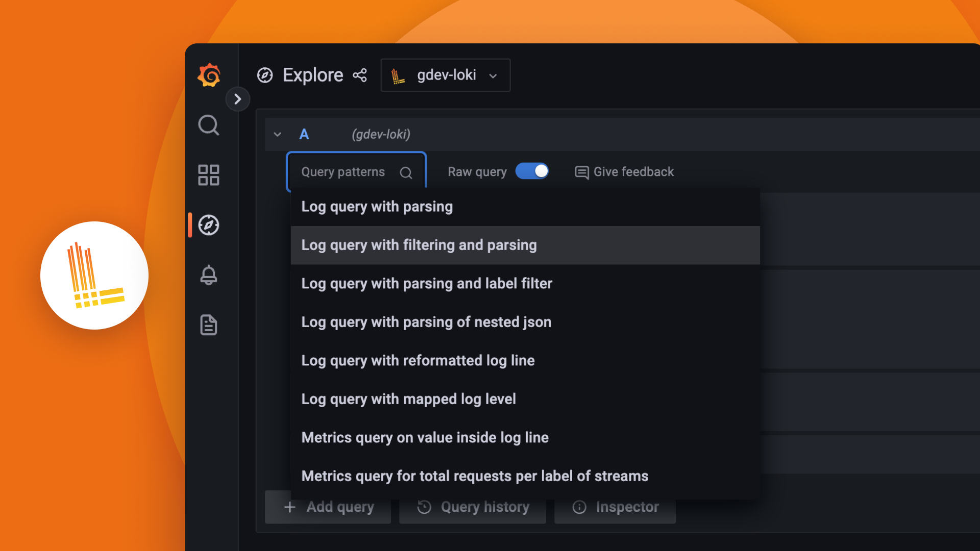980x551 pixels.
Task: Collapse the query A chevron arrow
Action: click(277, 134)
